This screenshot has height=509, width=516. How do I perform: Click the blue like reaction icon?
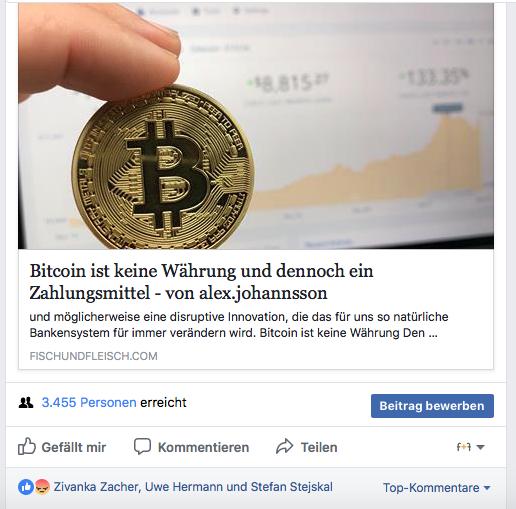26,487
